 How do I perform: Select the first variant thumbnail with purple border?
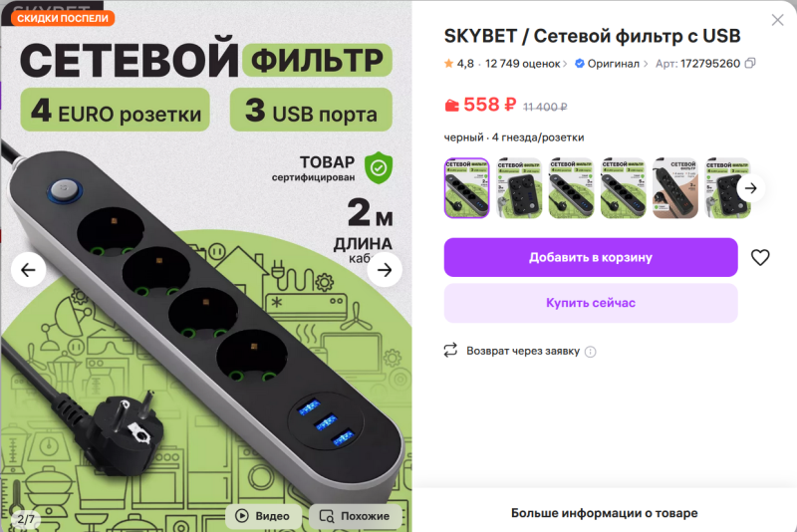466,188
